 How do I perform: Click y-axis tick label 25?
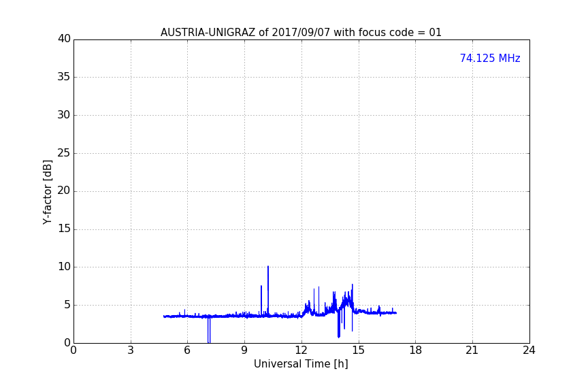(64, 153)
